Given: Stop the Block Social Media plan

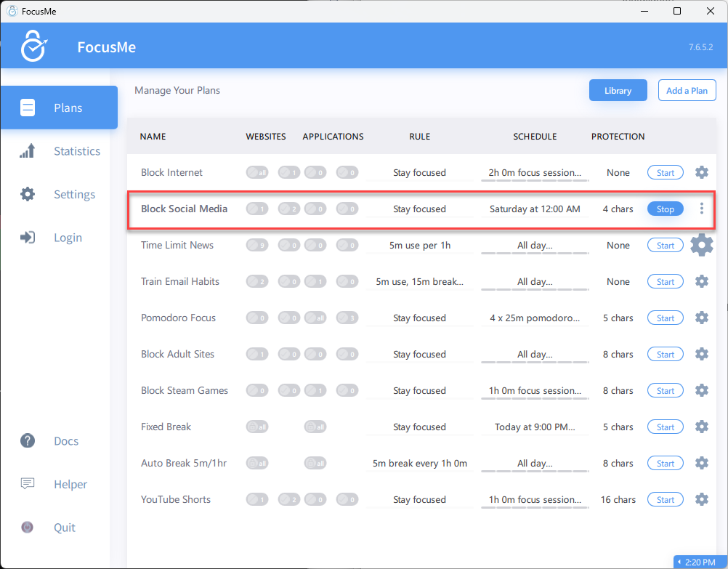Looking at the screenshot, I should (x=666, y=209).
